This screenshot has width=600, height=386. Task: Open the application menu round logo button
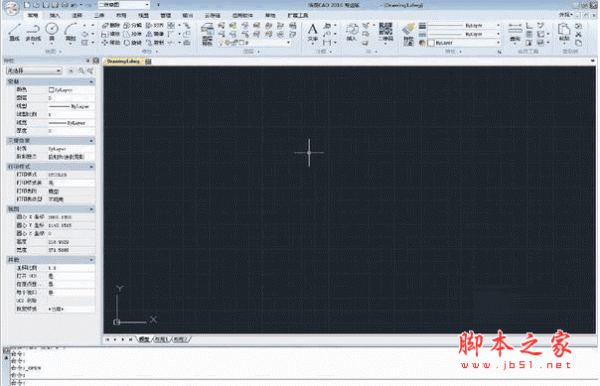point(11,9)
